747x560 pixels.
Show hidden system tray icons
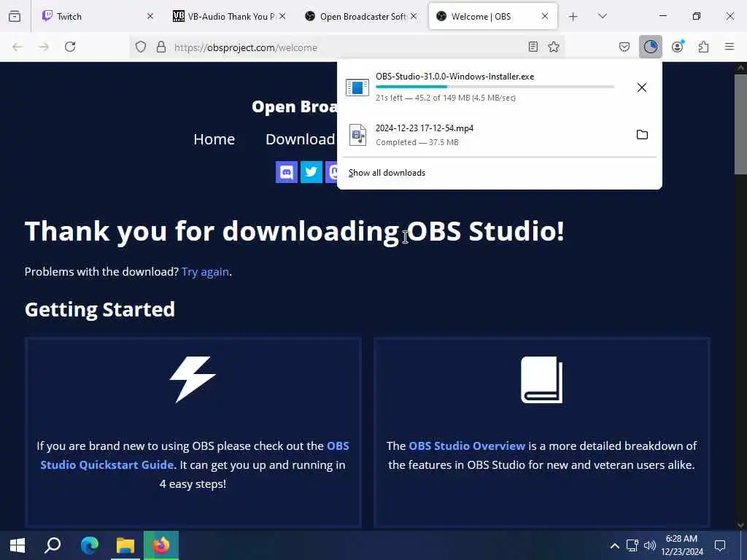[615, 545]
